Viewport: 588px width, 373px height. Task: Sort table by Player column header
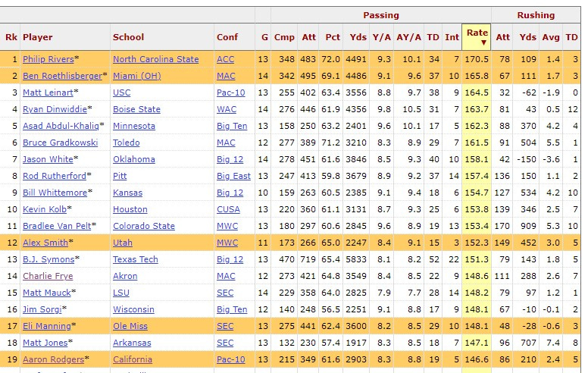click(x=65, y=37)
